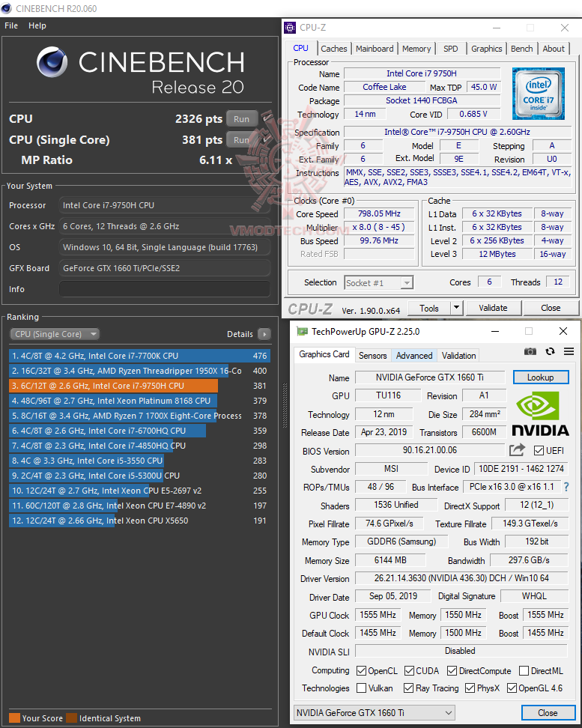This screenshot has height=728, width=582.
Task: Select ranking row AMD Ryzen 7 1700X
Action: click(139, 416)
